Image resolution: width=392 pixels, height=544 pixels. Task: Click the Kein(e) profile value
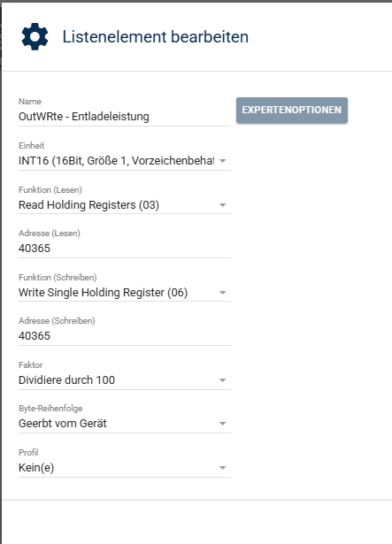coord(36,468)
